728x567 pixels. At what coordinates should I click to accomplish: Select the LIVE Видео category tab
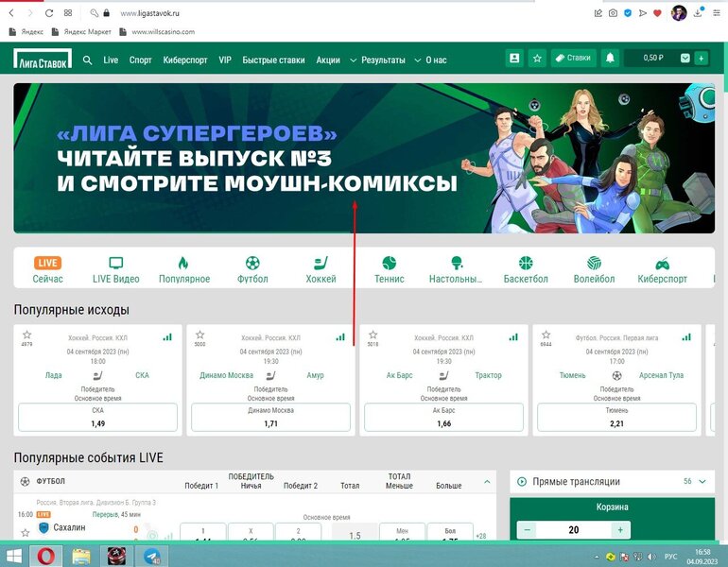115,269
